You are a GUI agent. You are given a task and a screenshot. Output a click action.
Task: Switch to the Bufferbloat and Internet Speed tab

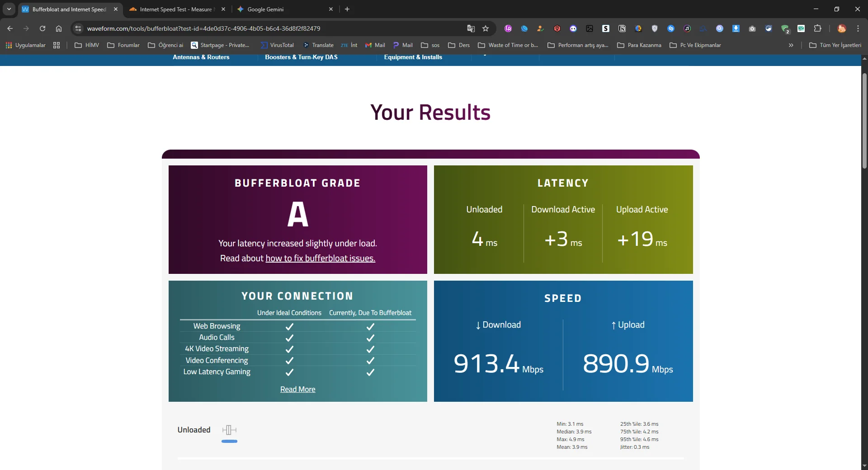[70, 9]
